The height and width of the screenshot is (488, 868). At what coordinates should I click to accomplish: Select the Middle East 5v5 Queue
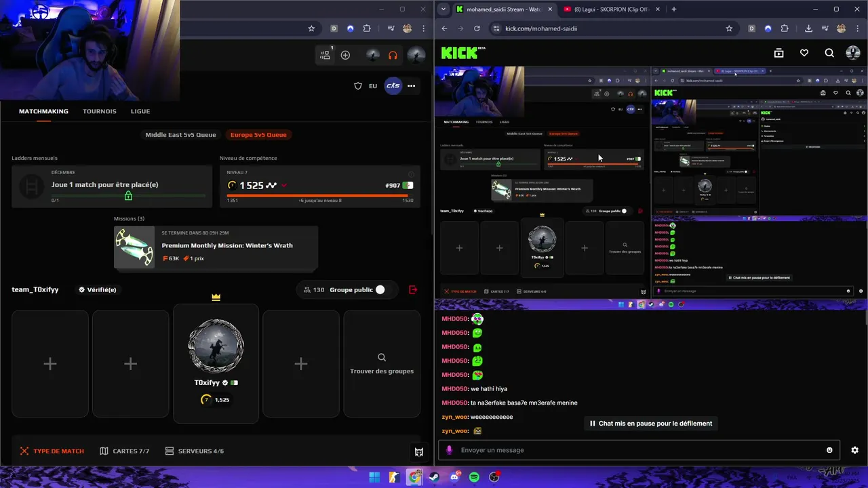180,134
